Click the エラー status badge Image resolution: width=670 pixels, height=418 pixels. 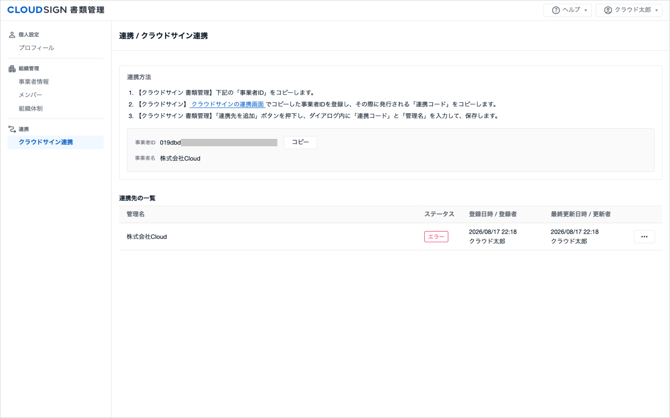click(x=436, y=237)
